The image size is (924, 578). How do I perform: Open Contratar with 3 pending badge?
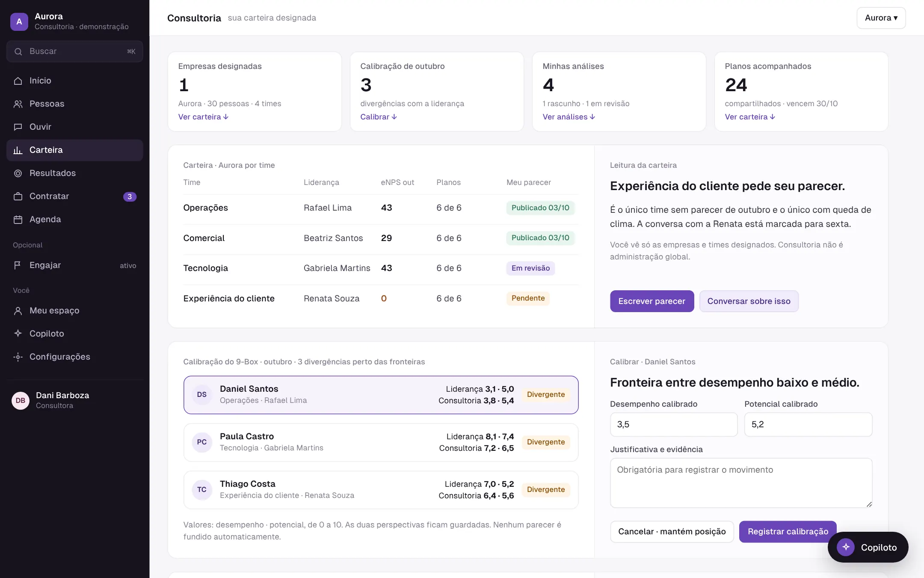point(75,197)
